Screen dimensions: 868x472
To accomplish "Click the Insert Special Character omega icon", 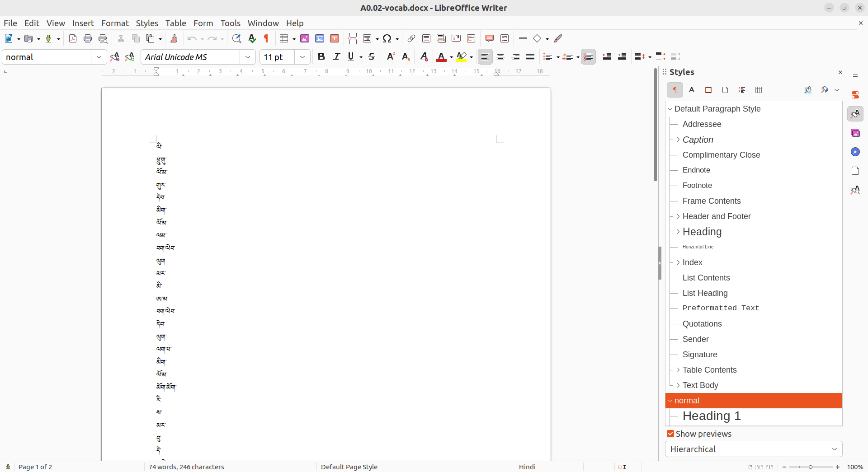I will coord(387,38).
